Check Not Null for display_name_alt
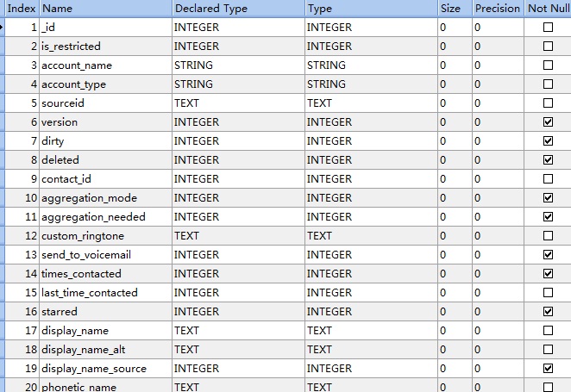This screenshot has width=571, height=392. (548, 350)
